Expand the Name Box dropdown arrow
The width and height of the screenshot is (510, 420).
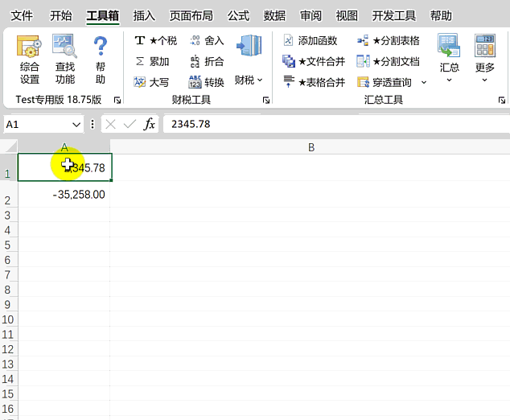(76, 124)
